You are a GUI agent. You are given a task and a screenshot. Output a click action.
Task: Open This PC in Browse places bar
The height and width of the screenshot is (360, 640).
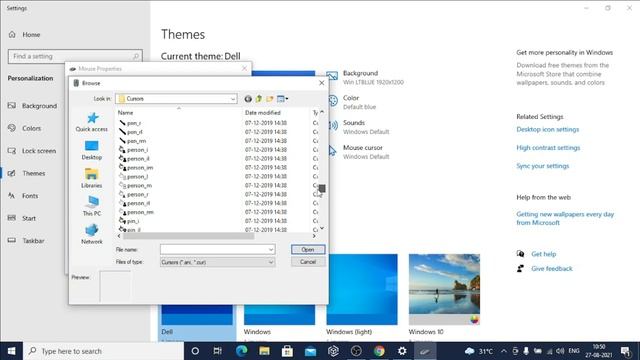[x=92, y=207]
